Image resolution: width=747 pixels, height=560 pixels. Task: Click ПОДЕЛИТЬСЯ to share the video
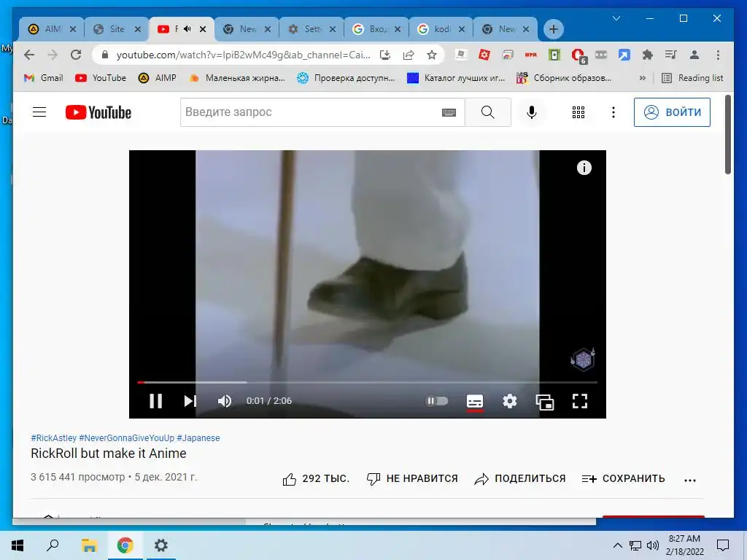[519, 479]
